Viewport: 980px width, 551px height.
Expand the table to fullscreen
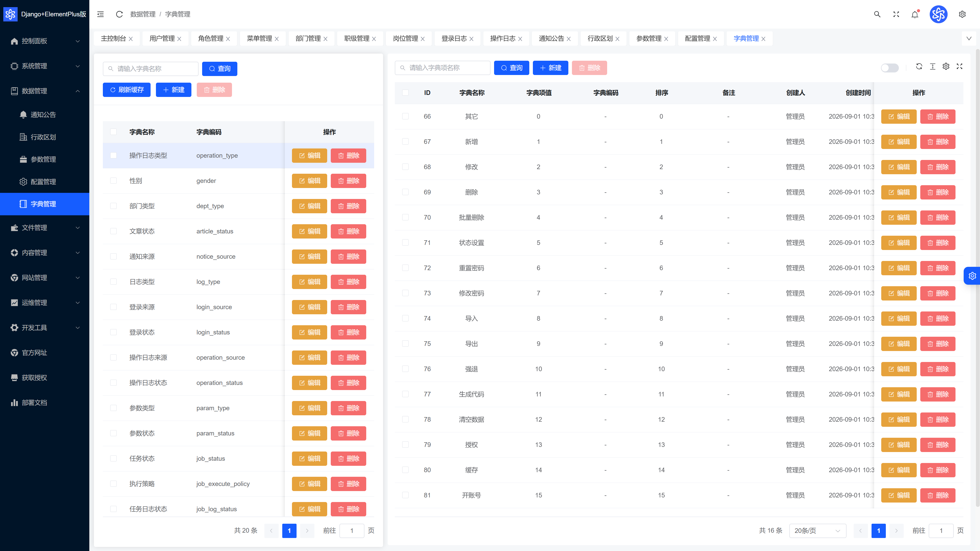(x=960, y=66)
